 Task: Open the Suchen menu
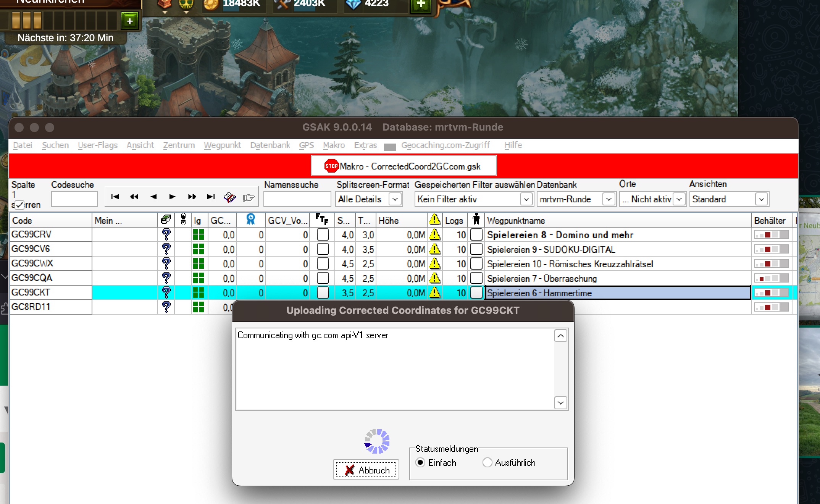pyautogui.click(x=55, y=145)
